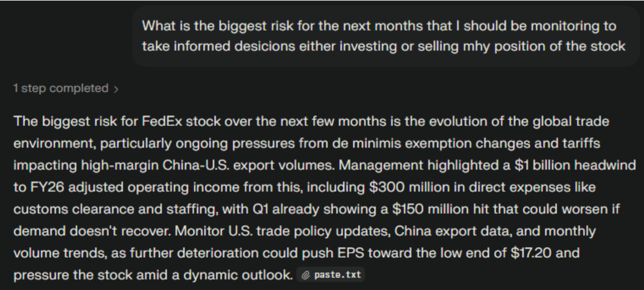Click the "$17.20" EPS value

(x=531, y=253)
